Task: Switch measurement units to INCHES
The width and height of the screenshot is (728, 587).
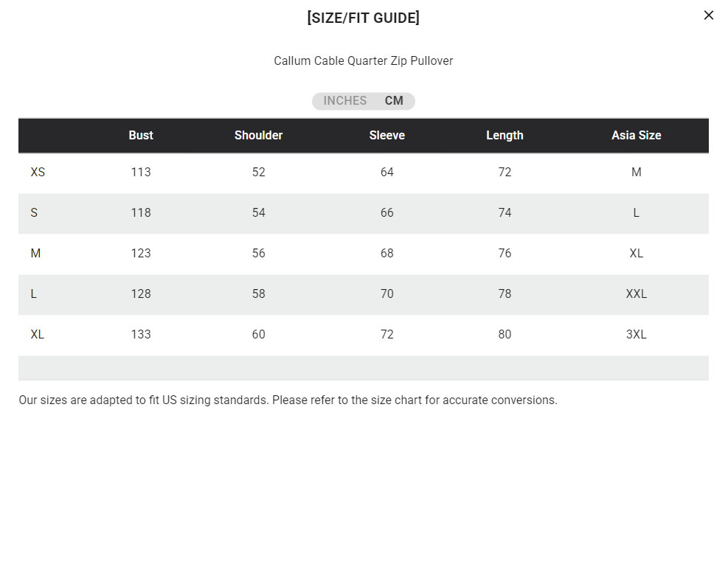Action: click(344, 101)
